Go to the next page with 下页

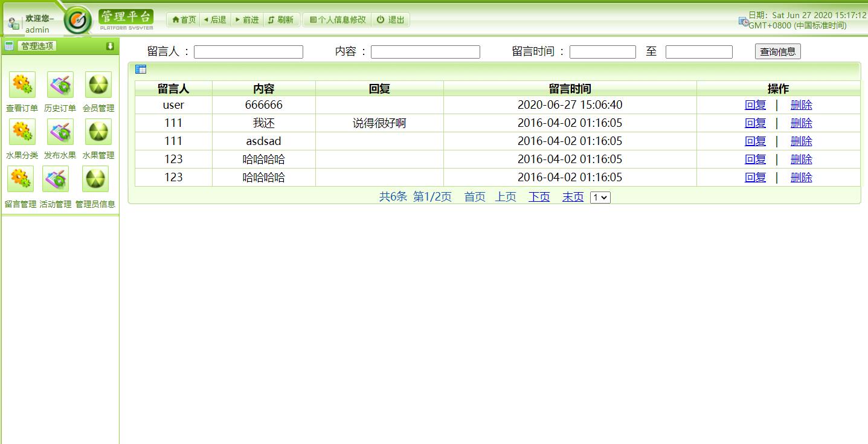point(539,197)
